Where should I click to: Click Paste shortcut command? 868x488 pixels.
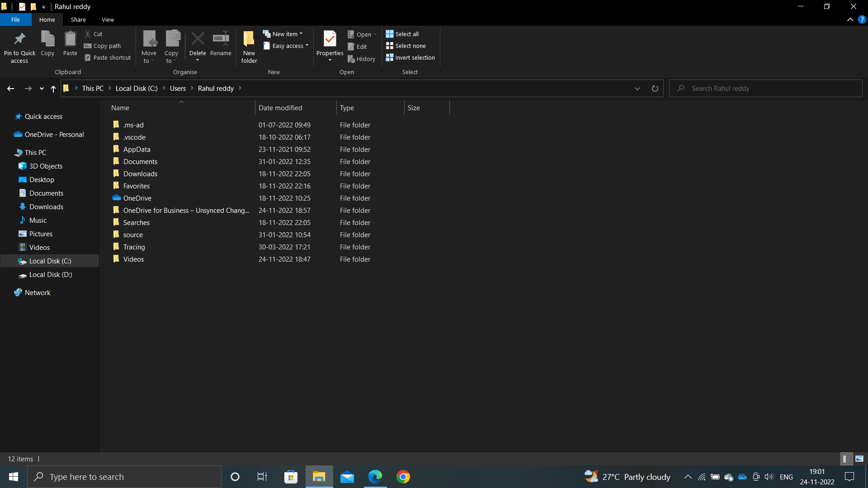click(108, 57)
